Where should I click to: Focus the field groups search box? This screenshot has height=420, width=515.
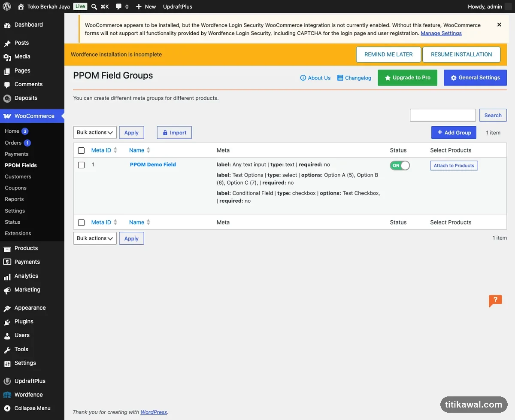[443, 116]
